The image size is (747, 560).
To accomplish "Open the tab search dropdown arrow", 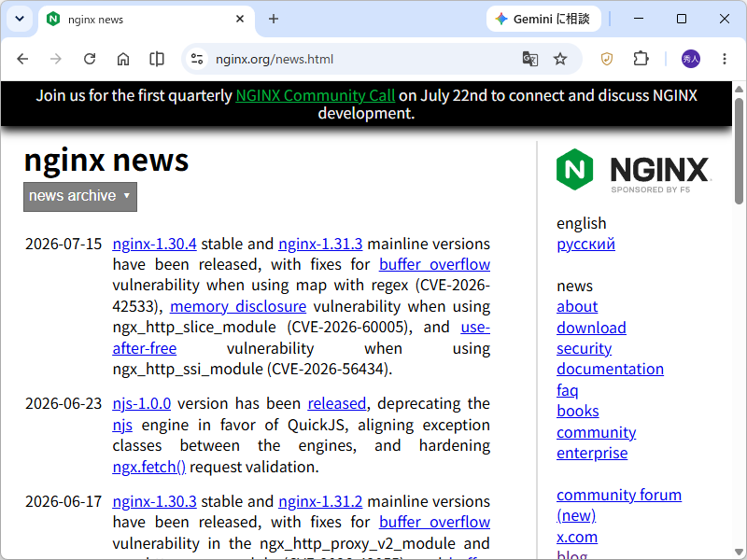I will pos(20,19).
